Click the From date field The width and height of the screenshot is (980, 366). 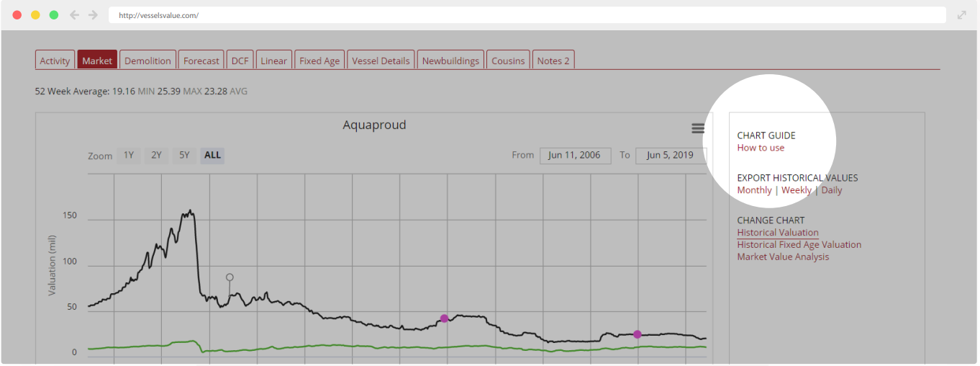coord(575,155)
